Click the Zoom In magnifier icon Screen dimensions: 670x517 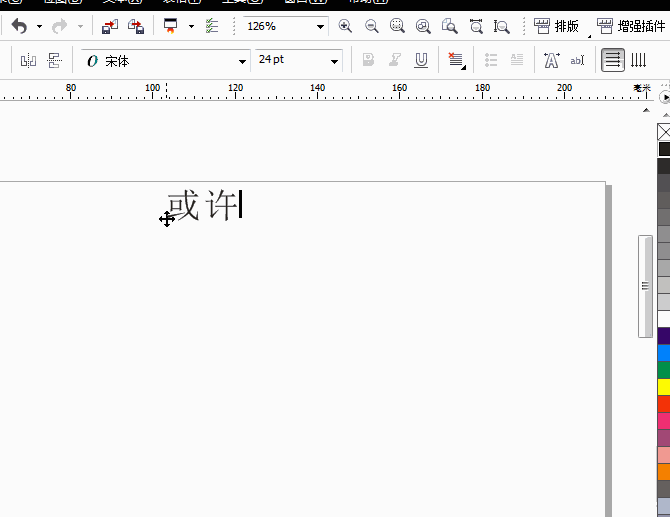[x=345, y=26]
